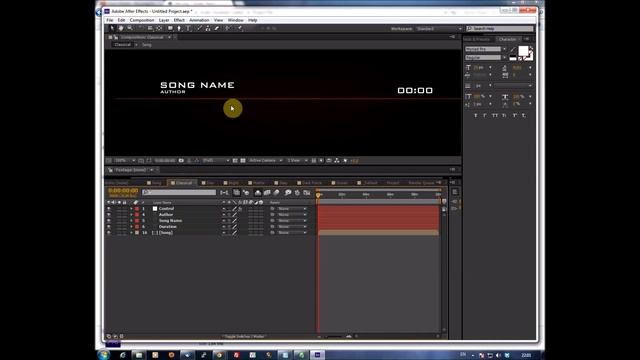The height and width of the screenshot is (360, 640).
Task: Select the Zoom magnifier tool
Action: tap(130, 28)
